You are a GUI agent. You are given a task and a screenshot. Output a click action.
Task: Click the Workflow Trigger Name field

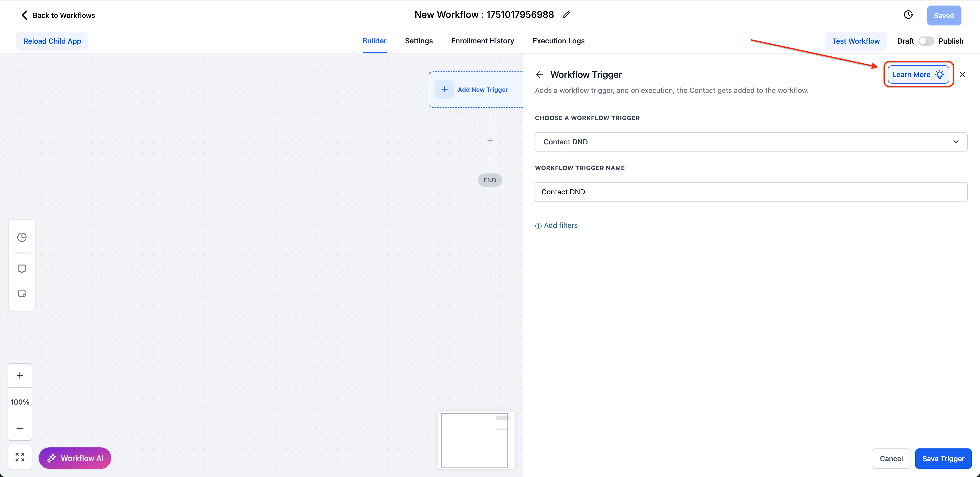751,192
